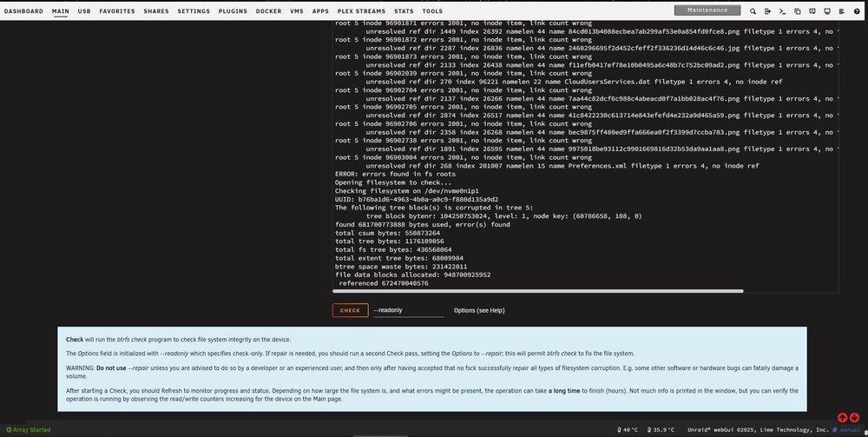Click the 'Options (see Help)' label
This screenshot has height=437, width=868.
click(479, 310)
